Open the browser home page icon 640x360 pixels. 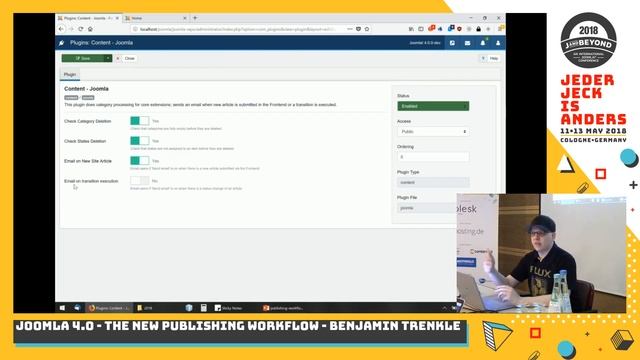pyautogui.click(x=90, y=29)
